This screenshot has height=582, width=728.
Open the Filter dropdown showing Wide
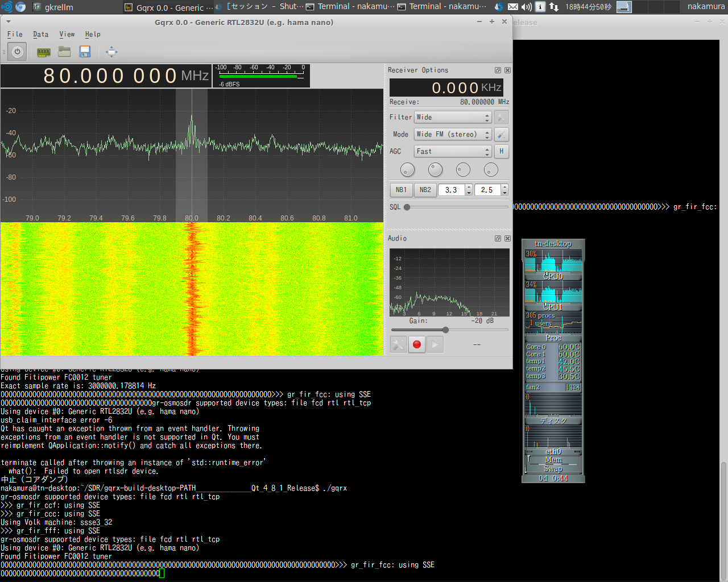coord(452,117)
